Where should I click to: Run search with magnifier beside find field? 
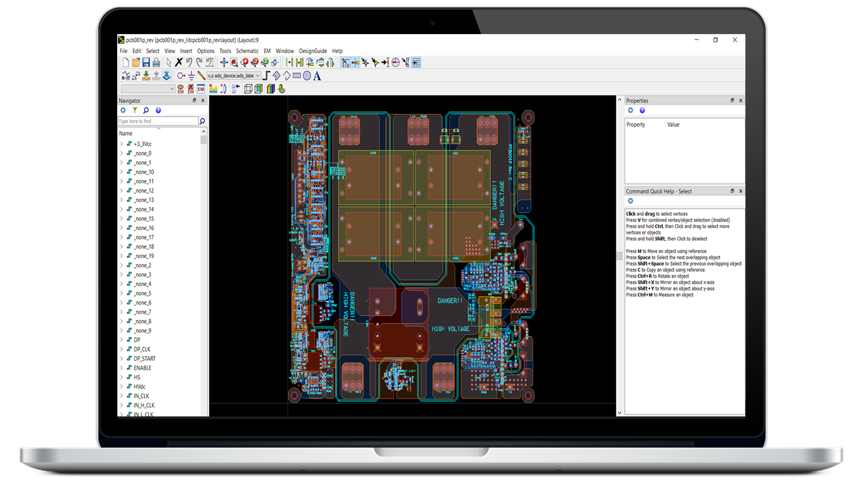202,121
